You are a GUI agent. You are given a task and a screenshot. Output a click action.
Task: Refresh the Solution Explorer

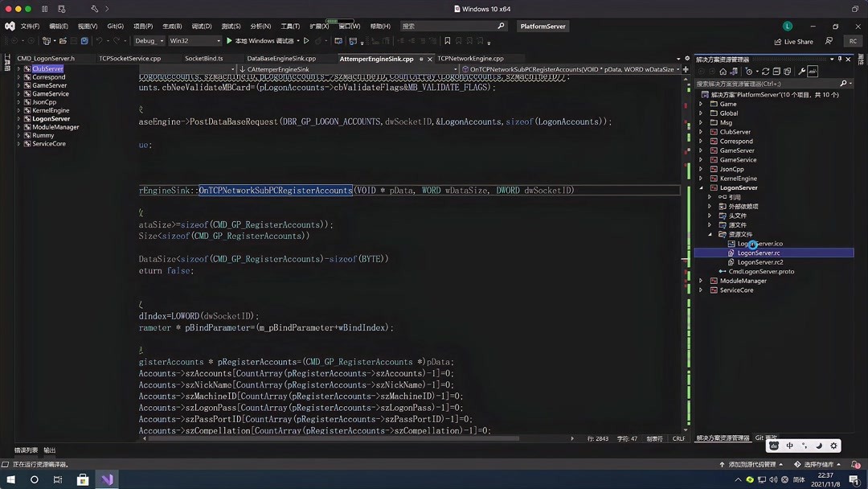pyautogui.click(x=765, y=71)
